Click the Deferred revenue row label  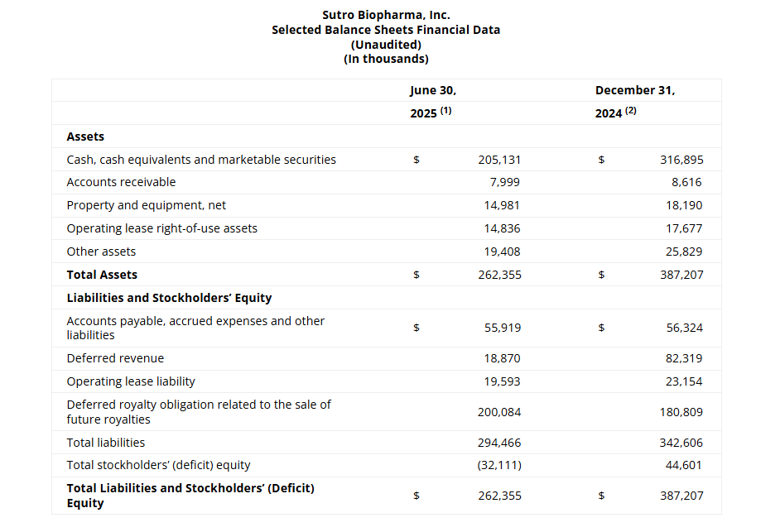click(115, 358)
